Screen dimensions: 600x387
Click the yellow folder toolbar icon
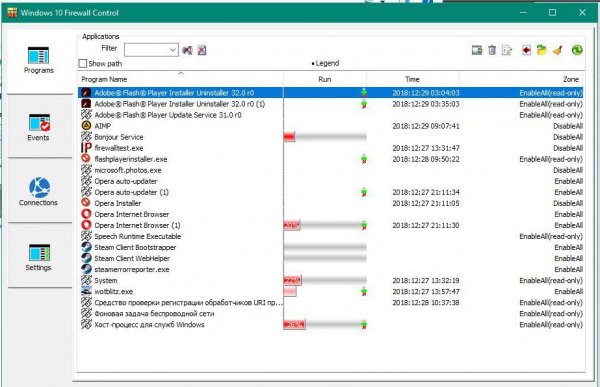click(541, 50)
